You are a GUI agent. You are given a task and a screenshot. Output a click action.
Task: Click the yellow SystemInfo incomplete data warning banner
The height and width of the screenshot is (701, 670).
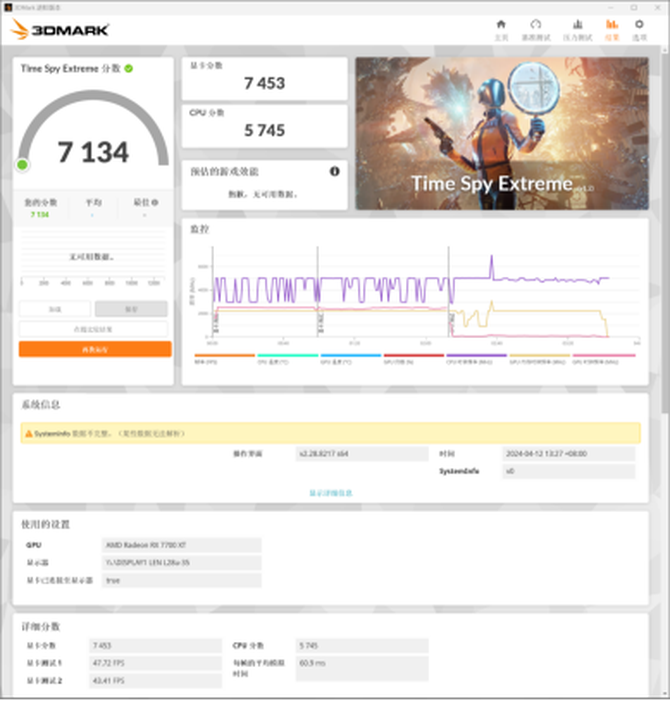coord(331,433)
